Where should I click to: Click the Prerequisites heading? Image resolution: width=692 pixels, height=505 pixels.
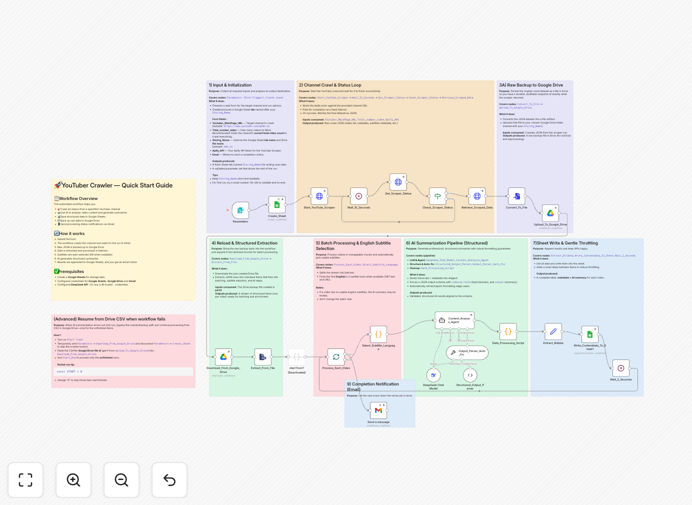click(x=69, y=271)
